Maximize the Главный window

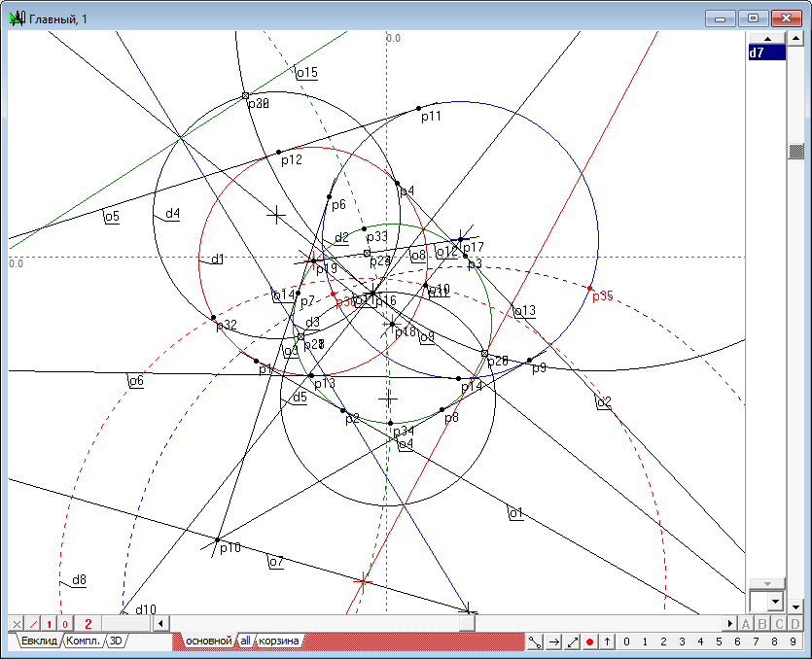[753, 18]
